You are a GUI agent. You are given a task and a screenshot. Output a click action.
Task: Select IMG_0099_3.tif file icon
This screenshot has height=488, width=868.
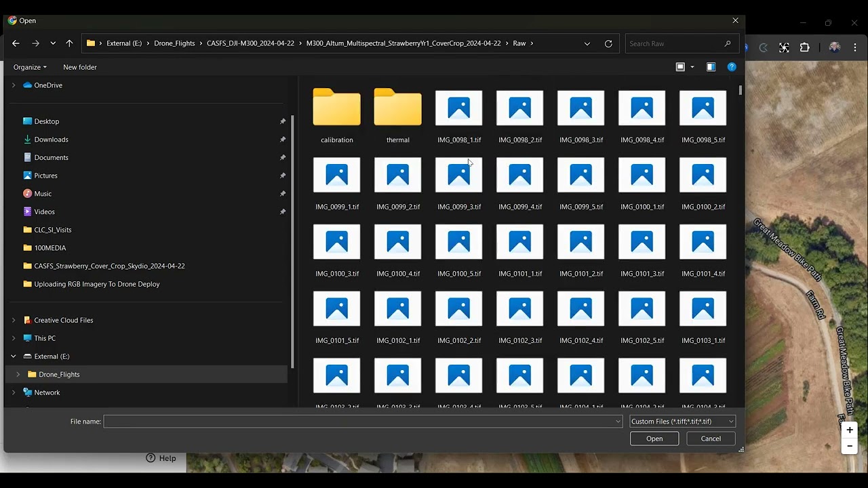click(x=459, y=175)
